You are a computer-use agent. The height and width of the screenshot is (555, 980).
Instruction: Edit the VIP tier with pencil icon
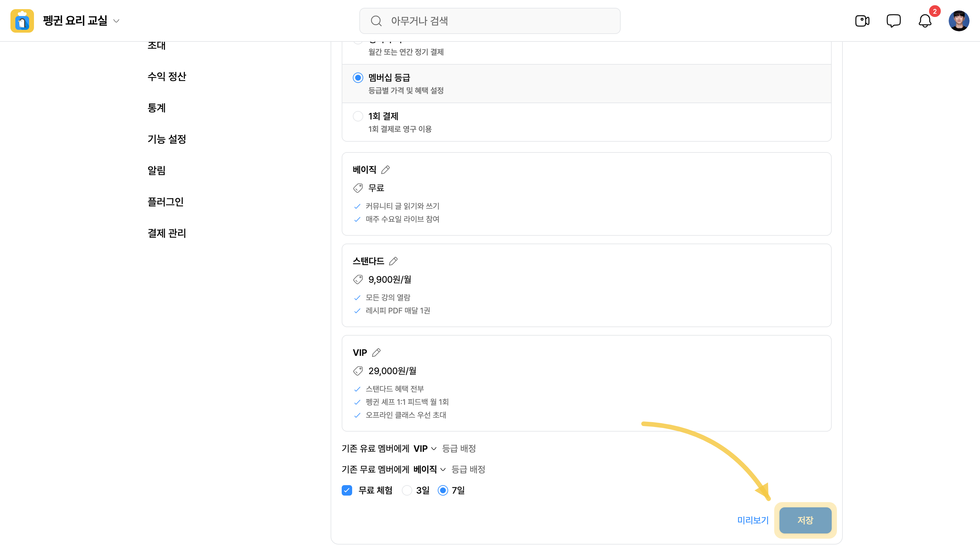(x=376, y=353)
